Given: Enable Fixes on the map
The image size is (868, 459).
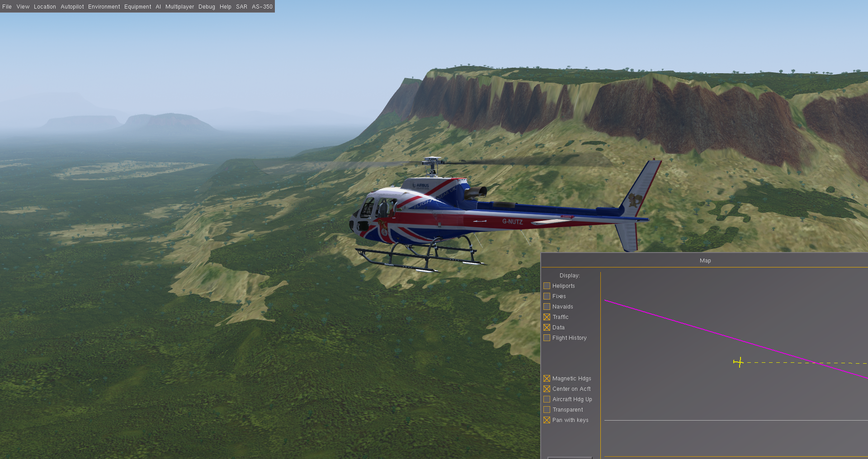Looking at the screenshot, I should [547, 296].
